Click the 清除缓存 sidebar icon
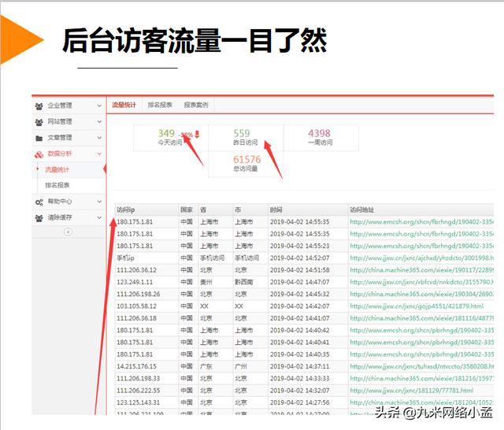 pos(39,218)
